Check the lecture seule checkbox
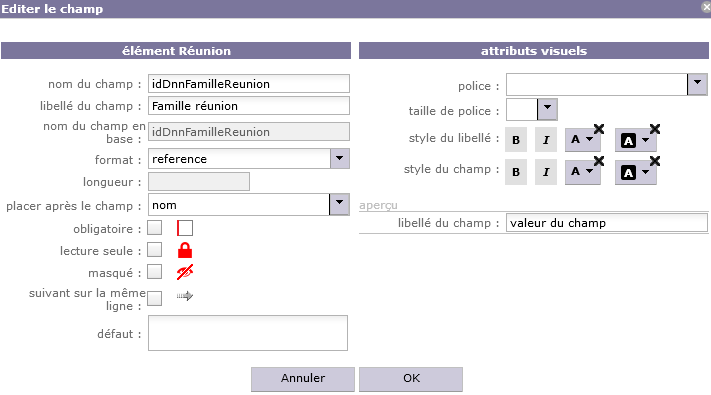Image resolution: width=711 pixels, height=395 pixels. (x=155, y=249)
